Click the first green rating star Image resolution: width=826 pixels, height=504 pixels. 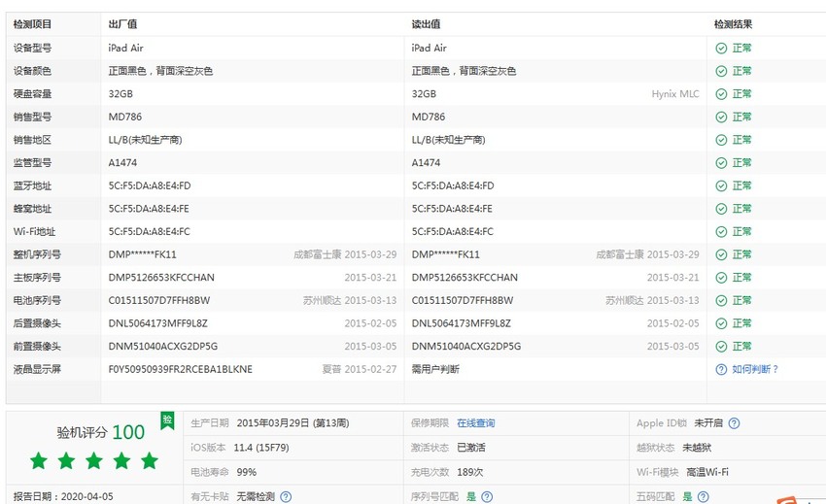[39, 461]
